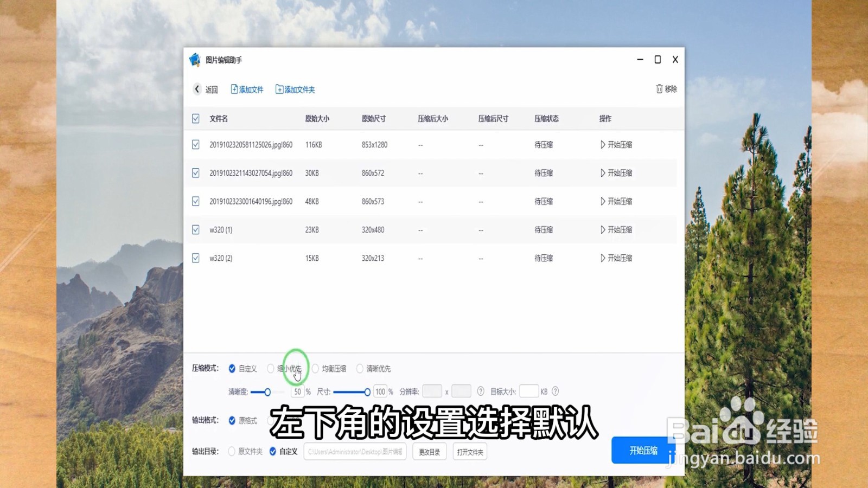The width and height of the screenshot is (868, 488).
Task: Select the 缩小优先 compression mode
Action: click(x=270, y=368)
